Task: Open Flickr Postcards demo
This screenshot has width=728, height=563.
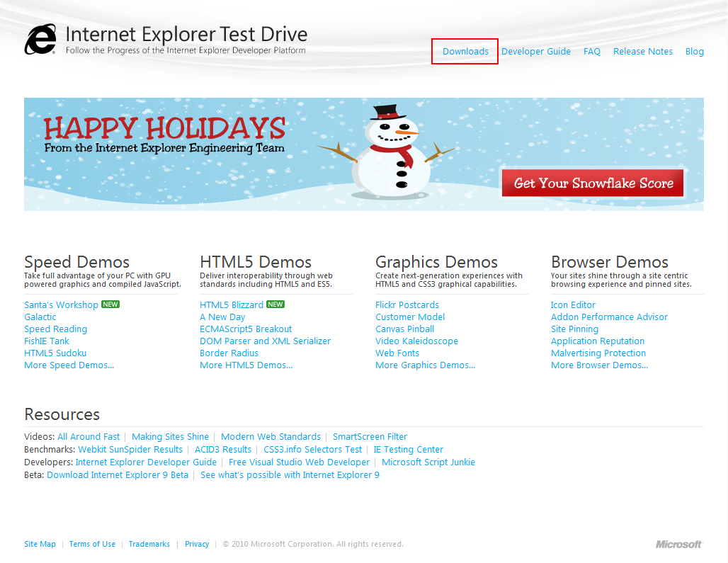Action: pyautogui.click(x=407, y=305)
